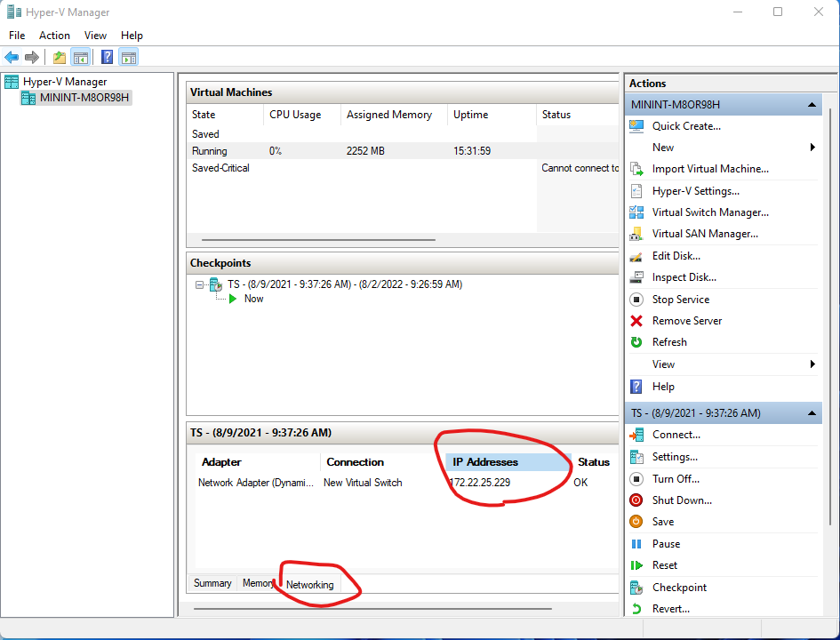Select the TS checkpoint entry in Checkpoints
This screenshot has width=840, height=640.
345,284
